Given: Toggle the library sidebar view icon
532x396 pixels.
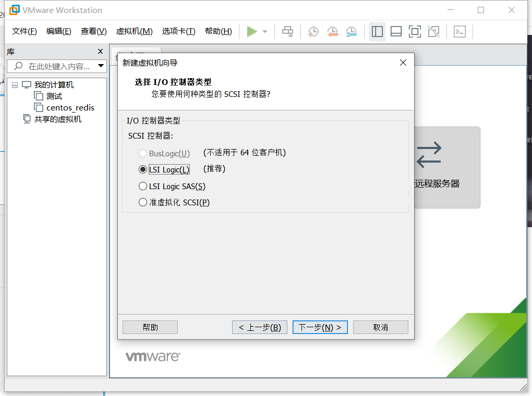Looking at the screenshot, I should [377, 32].
